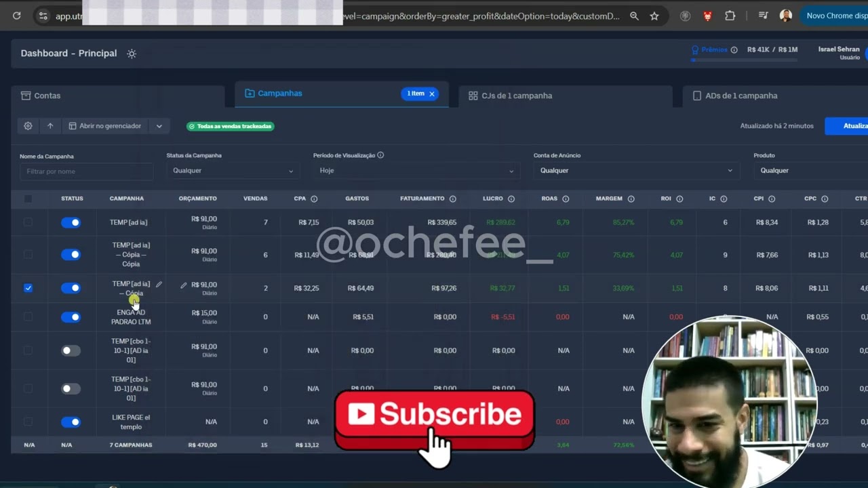The height and width of the screenshot is (488, 868).
Task: Toggle the select-all checkbox in table header
Action: [x=28, y=199]
